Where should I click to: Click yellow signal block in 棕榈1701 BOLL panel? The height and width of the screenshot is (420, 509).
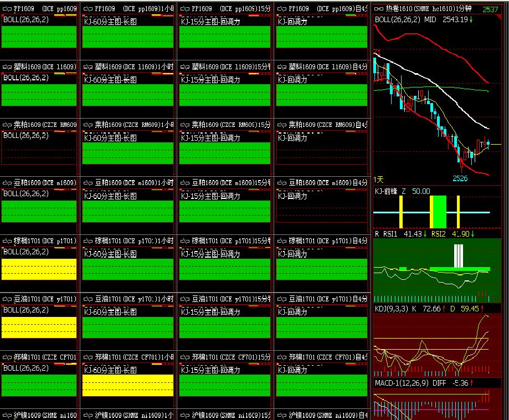39,269
